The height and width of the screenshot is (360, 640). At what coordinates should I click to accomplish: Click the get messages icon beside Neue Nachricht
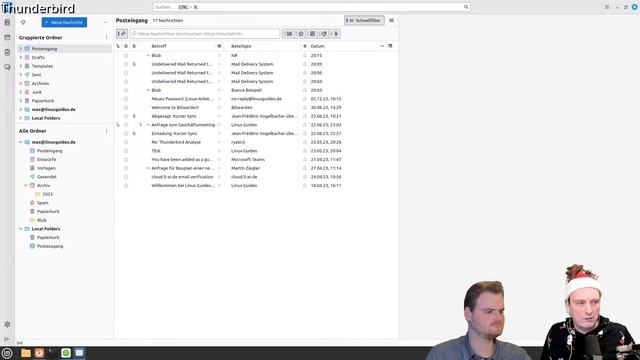(x=23, y=22)
